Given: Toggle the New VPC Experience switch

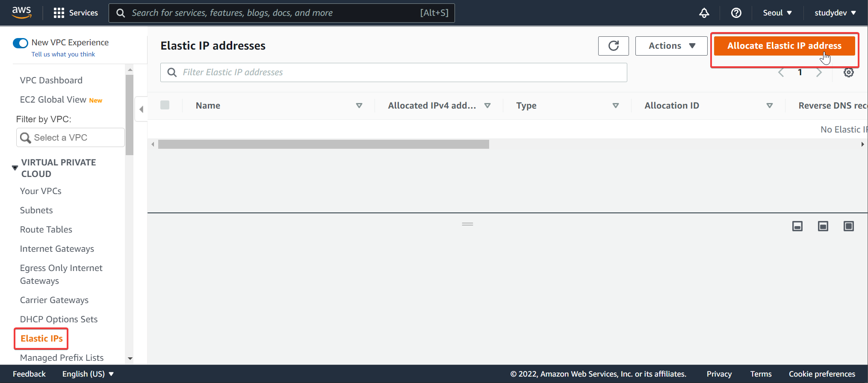Looking at the screenshot, I should [21, 43].
